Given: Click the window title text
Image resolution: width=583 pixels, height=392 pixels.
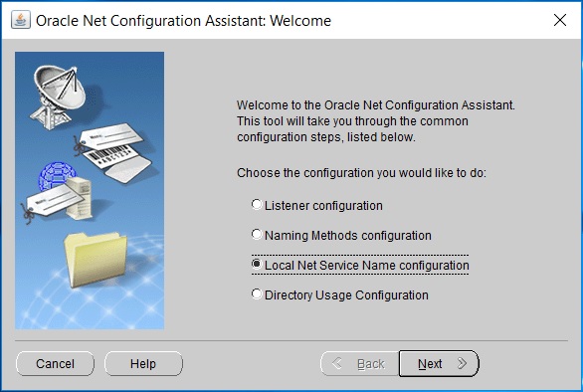Looking at the screenshot, I should click(x=183, y=21).
